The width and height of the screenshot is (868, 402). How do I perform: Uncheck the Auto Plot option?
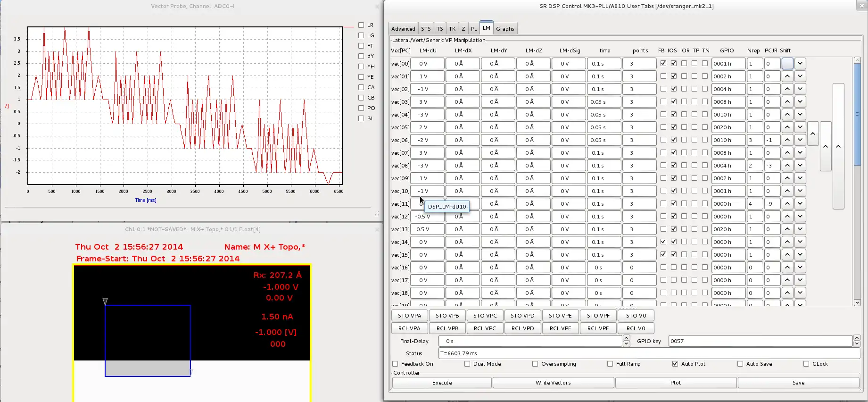click(675, 364)
